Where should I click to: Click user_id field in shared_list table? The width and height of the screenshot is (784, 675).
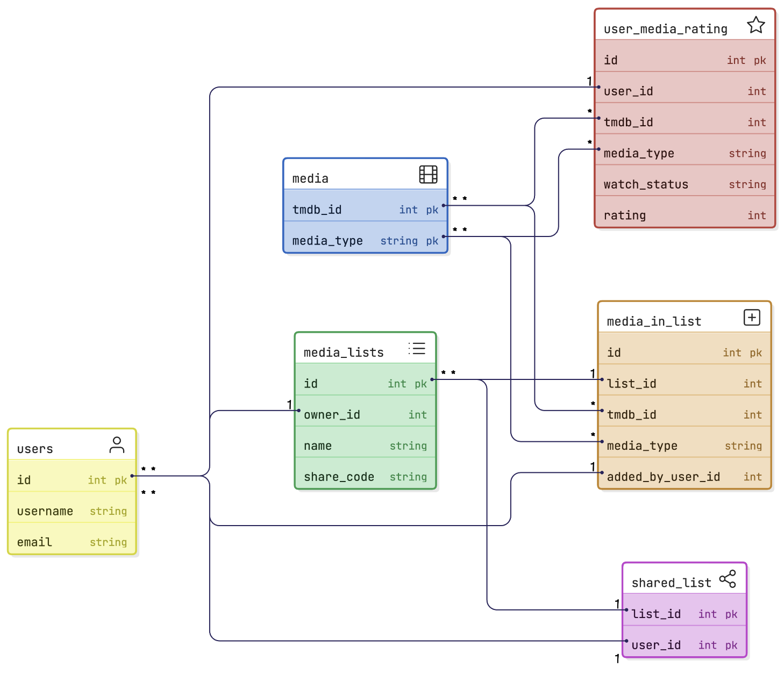pos(685,641)
